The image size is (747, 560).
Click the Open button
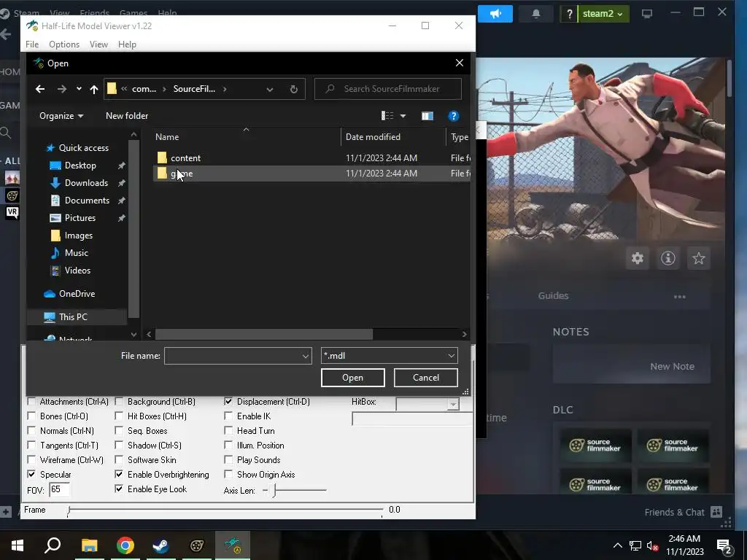(x=352, y=378)
